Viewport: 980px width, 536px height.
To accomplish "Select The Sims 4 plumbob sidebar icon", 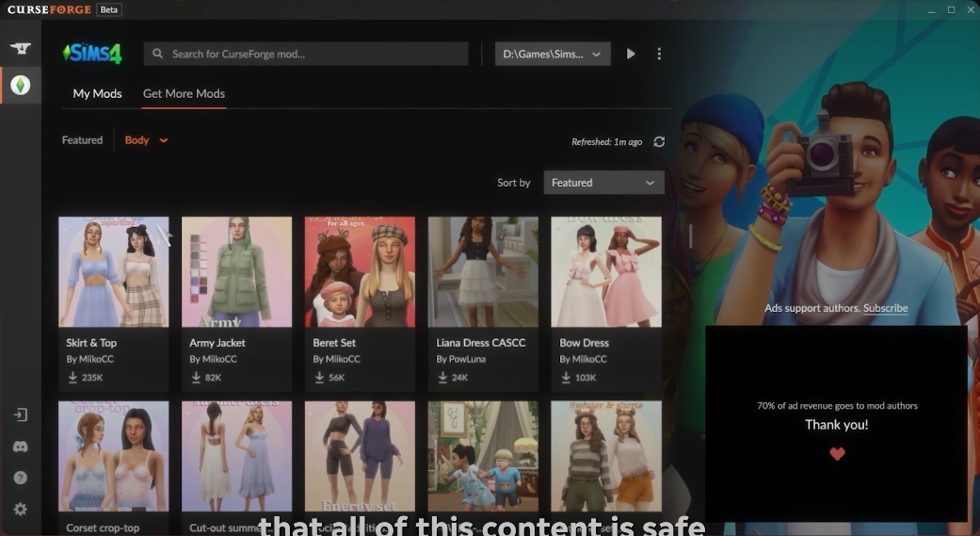I will point(20,85).
